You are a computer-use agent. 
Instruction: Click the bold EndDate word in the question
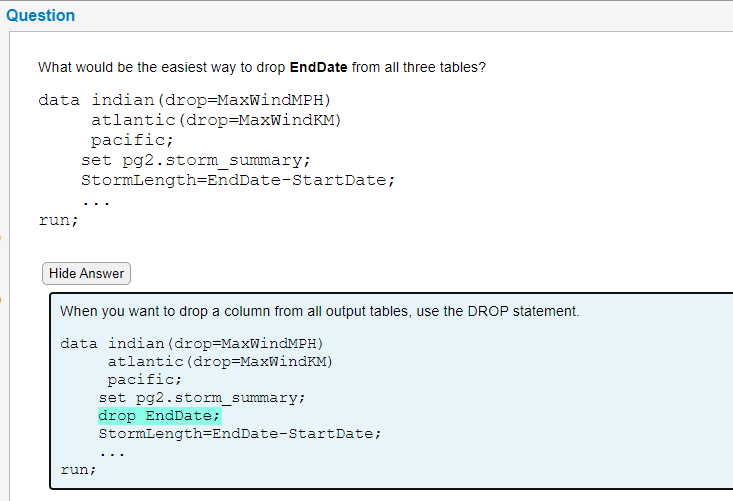pyautogui.click(x=318, y=67)
